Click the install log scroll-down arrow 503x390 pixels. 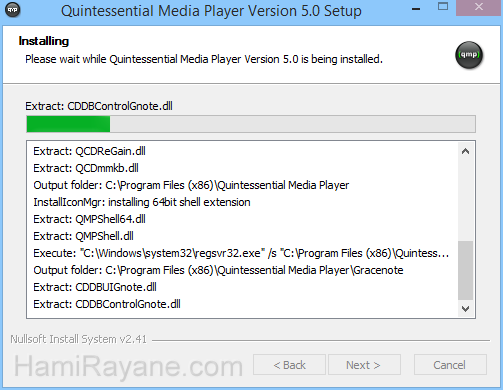click(x=466, y=309)
